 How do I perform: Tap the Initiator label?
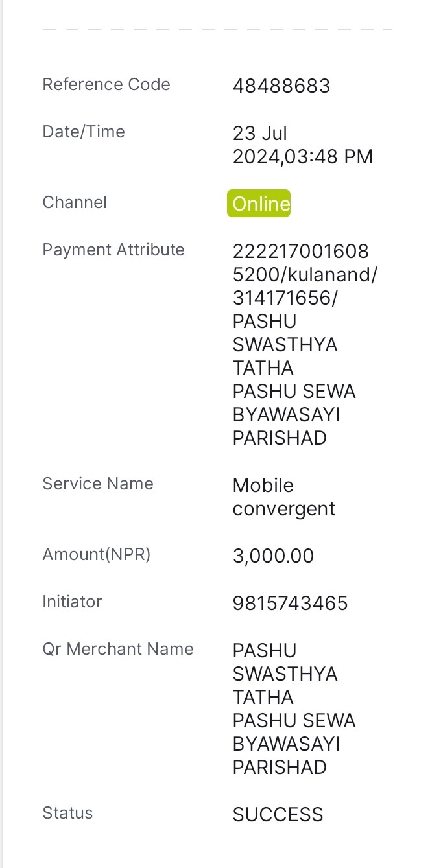point(72,602)
